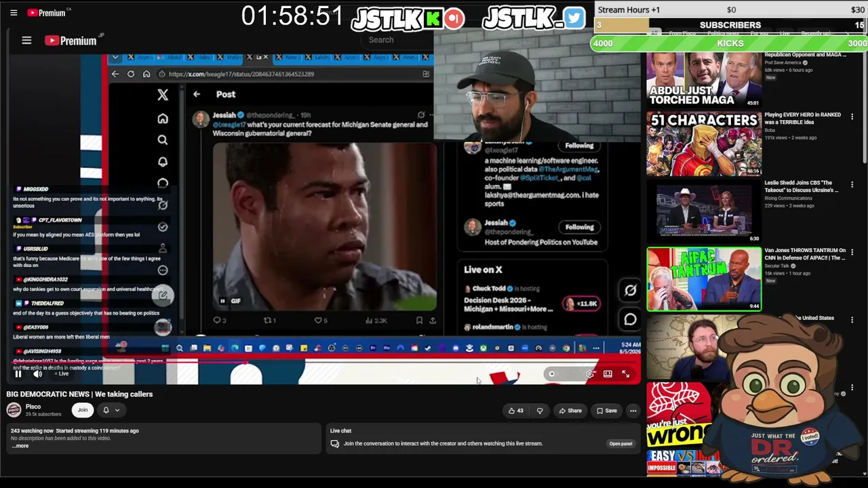The width and height of the screenshot is (868, 488).
Task: Open the browser tab list dropdown
Action: point(115,58)
